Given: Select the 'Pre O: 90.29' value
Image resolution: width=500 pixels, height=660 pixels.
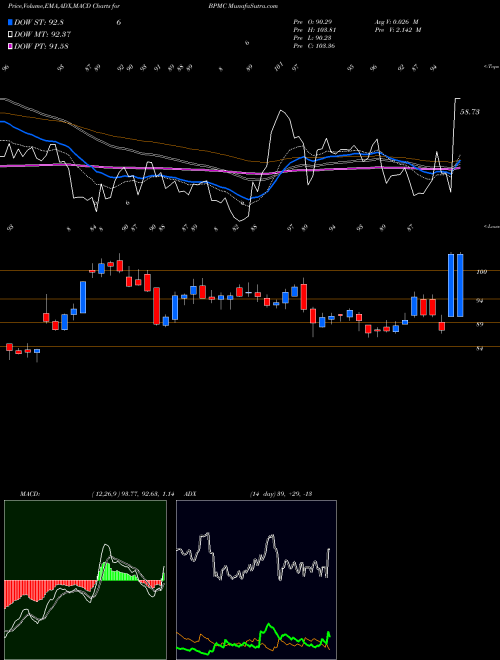Looking at the screenshot, I should [314, 21].
